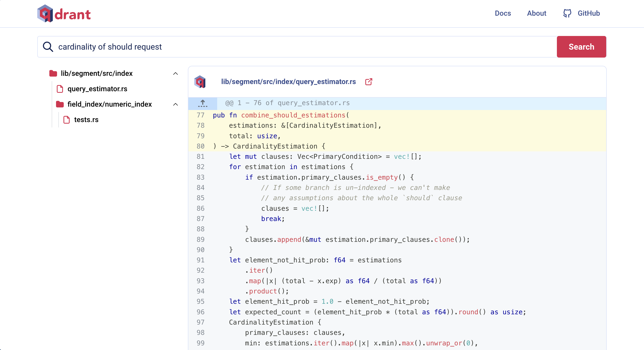The image size is (644, 350).
Task: Click the Search button
Action: (x=582, y=47)
